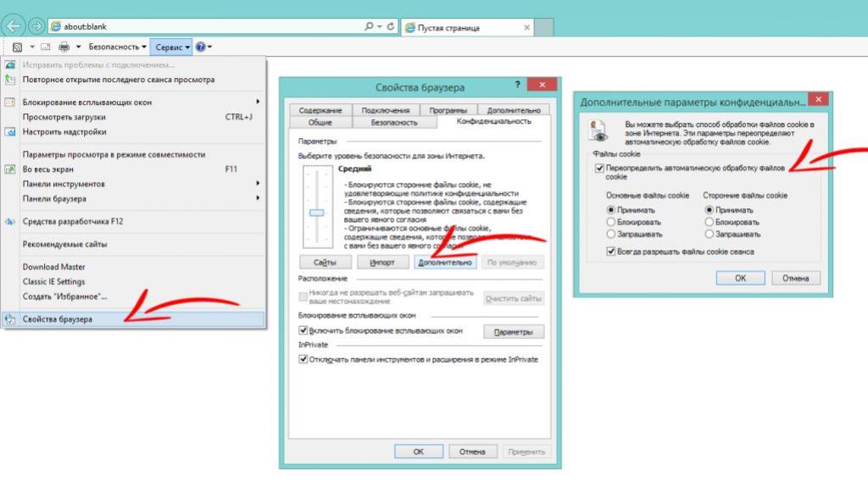Select Classic IE Settings menu item
Screen dimensions: 868x487
[x=133, y=282]
